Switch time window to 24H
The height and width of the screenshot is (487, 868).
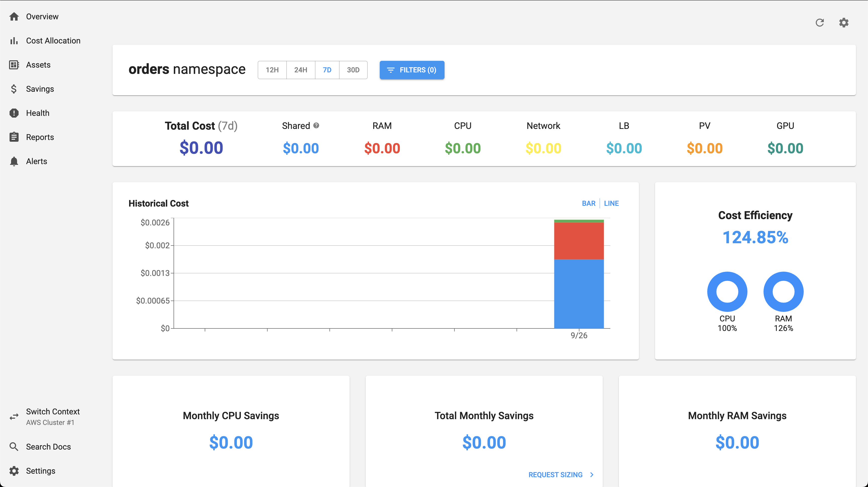pyautogui.click(x=301, y=70)
